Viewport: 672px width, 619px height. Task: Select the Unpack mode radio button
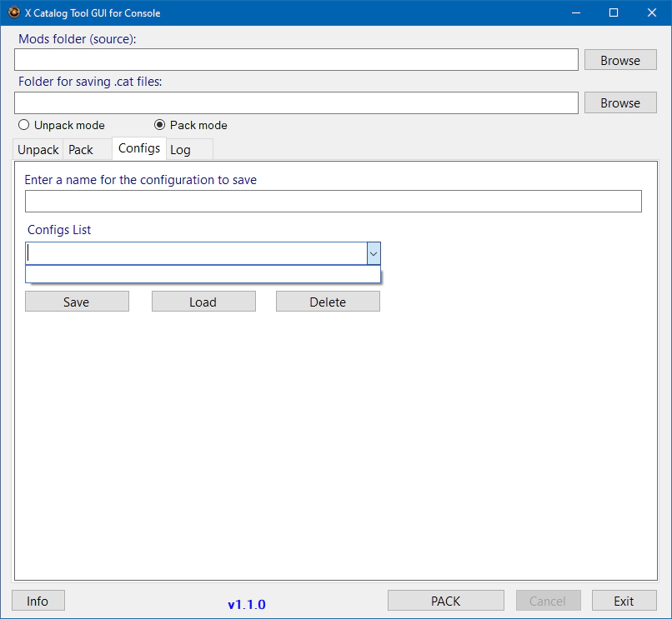point(24,125)
